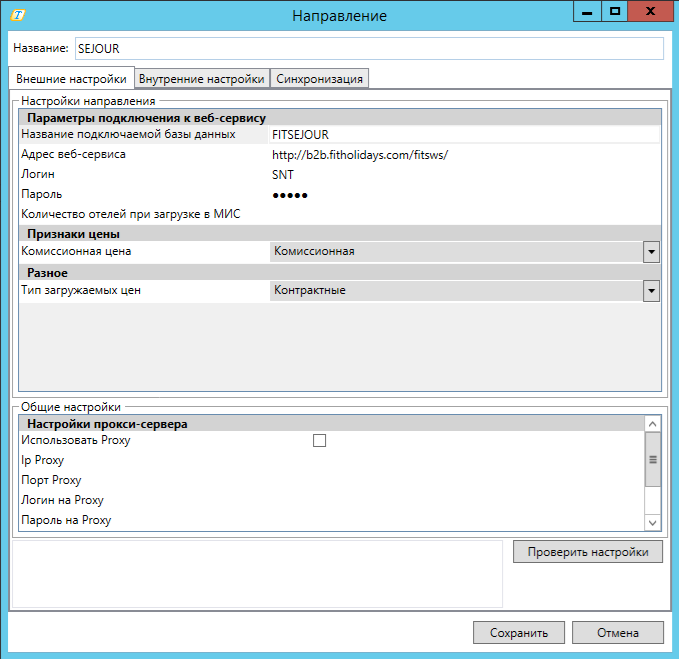Select the Комиссионная combo box value
Image resolution: width=679 pixels, height=659 pixels.
(x=455, y=252)
